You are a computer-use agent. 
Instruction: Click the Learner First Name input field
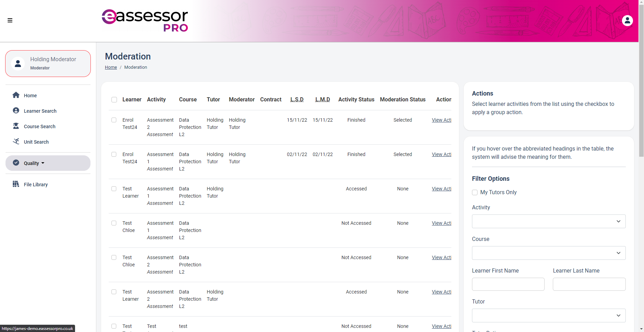pyautogui.click(x=508, y=284)
